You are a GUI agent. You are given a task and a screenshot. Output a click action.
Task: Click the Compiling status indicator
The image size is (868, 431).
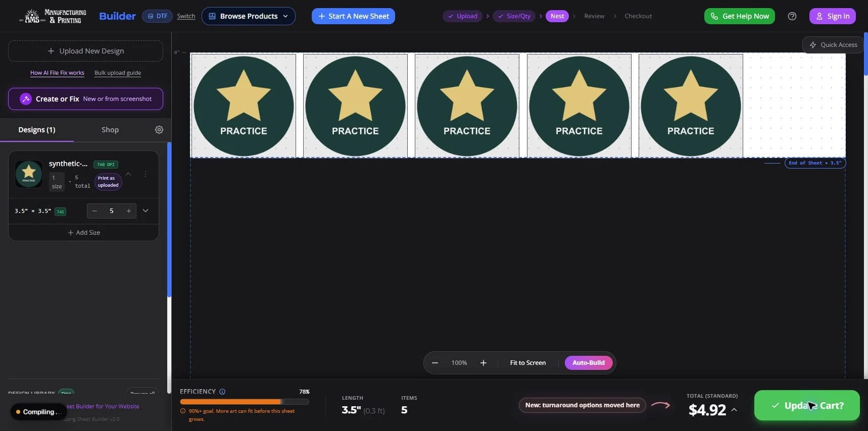39,412
